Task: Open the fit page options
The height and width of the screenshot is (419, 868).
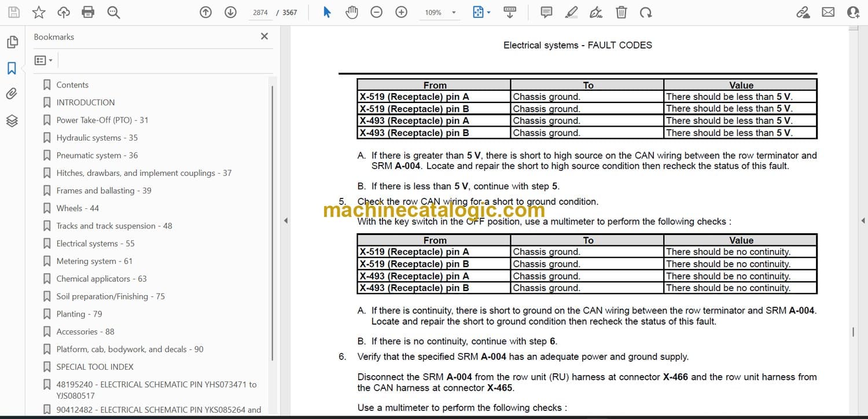Action: (481, 12)
